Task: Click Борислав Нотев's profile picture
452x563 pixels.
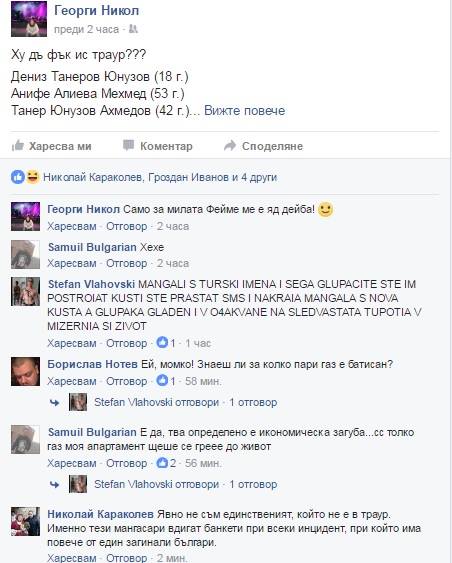Action: (25, 372)
